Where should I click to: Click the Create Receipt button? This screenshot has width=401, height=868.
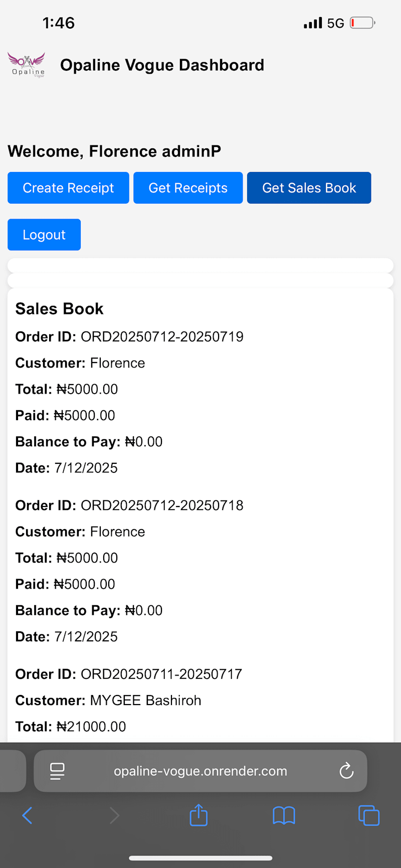(x=68, y=188)
